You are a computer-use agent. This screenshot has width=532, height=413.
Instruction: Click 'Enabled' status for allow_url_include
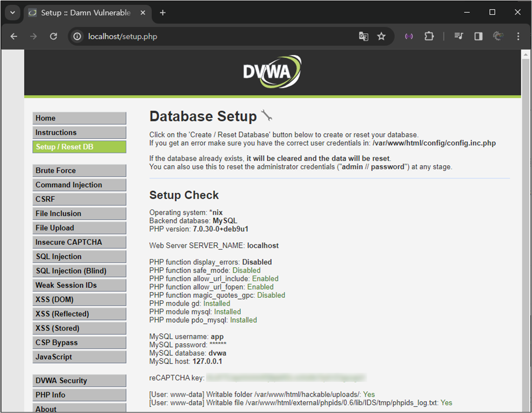click(265, 279)
